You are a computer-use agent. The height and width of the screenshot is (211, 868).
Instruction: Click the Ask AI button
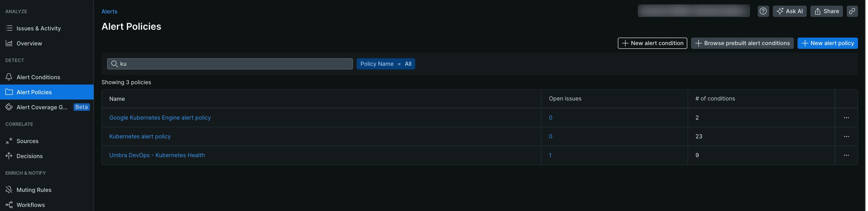pos(789,11)
